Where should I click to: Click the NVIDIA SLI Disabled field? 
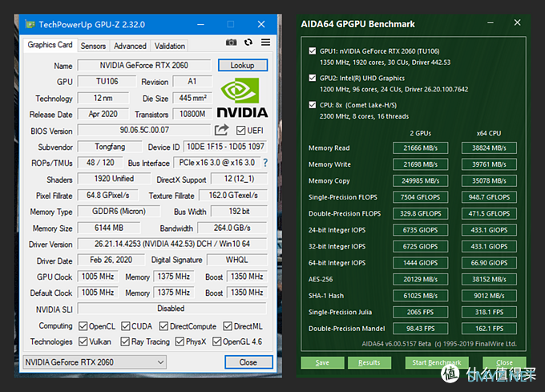click(172, 309)
